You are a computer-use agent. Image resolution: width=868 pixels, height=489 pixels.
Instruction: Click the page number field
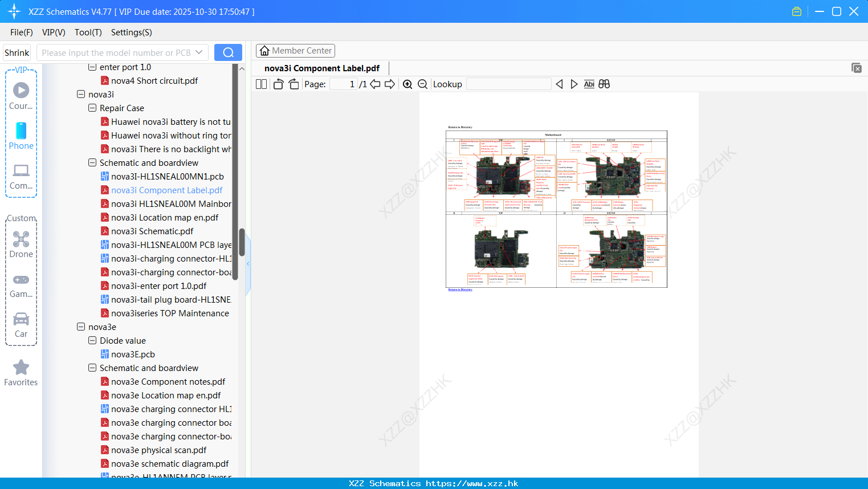pyautogui.click(x=344, y=84)
